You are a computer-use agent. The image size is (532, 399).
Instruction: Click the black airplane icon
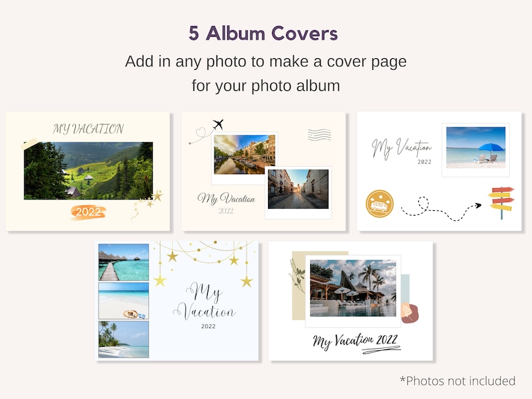[218, 125]
